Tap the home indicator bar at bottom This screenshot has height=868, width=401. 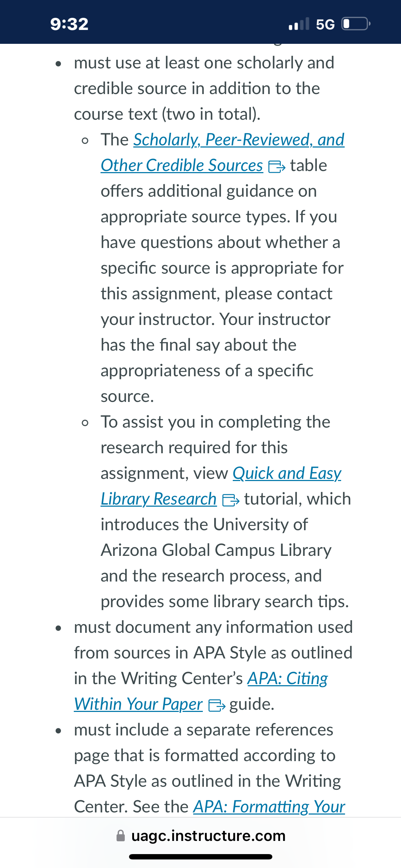click(x=201, y=857)
